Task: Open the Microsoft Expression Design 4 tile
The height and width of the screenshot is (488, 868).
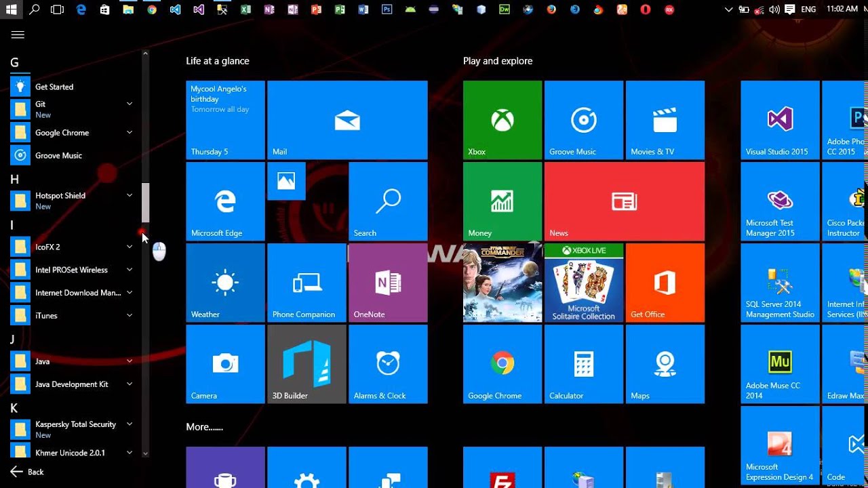Action: pyautogui.click(x=780, y=445)
